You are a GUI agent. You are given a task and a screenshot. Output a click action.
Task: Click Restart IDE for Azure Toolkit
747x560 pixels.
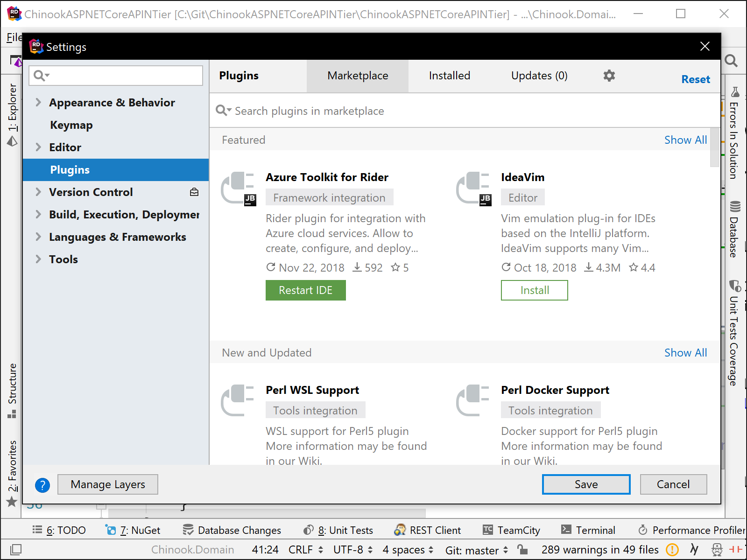click(x=306, y=290)
